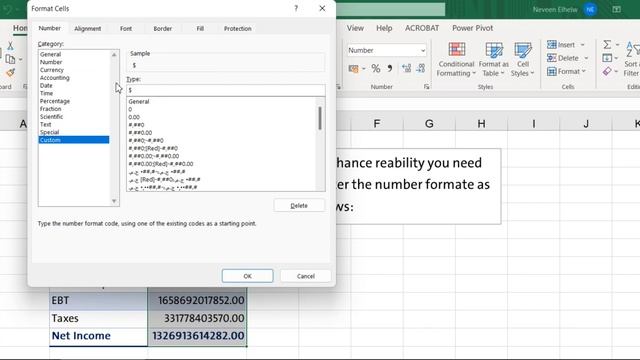The width and height of the screenshot is (640, 360).
Task: Click the Delete button for custom format
Action: pos(299,205)
